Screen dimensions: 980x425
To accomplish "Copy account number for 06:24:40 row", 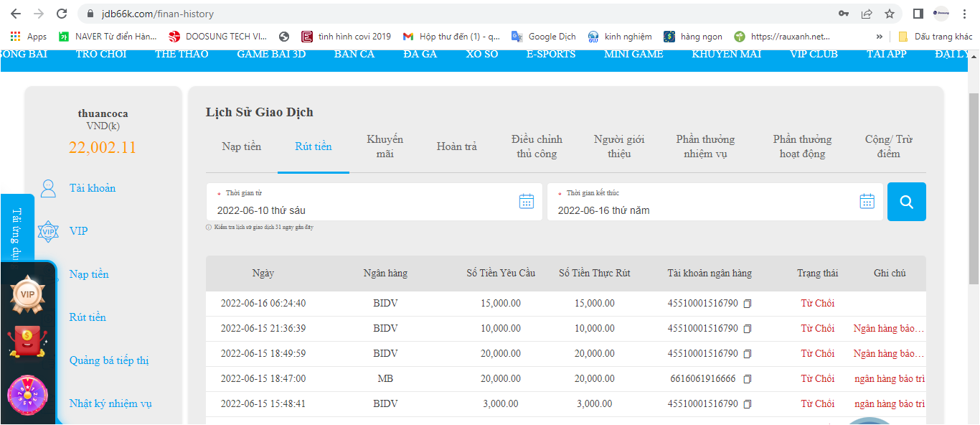I will point(748,304).
